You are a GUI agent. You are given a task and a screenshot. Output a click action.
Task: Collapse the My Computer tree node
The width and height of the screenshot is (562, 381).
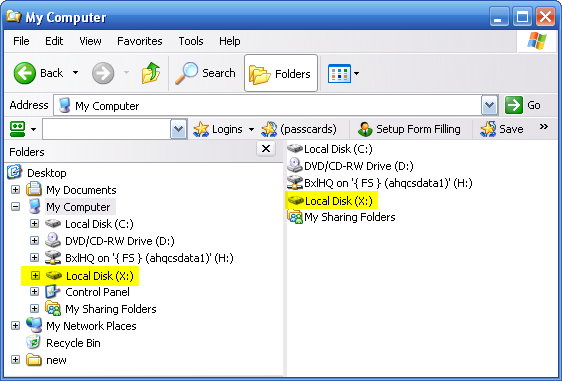(x=15, y=206)
